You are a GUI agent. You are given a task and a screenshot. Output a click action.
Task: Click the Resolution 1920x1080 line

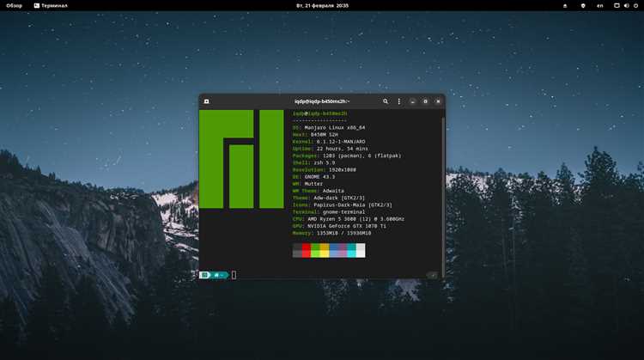coord(324,170)
